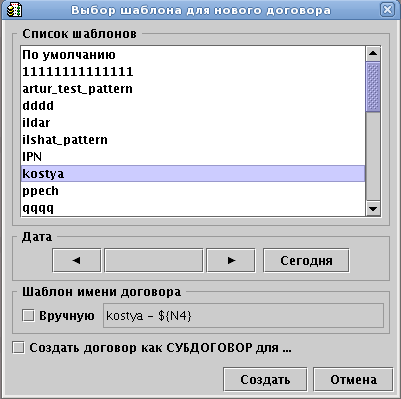Pick the 'qqqq' template row

point(193,208)
